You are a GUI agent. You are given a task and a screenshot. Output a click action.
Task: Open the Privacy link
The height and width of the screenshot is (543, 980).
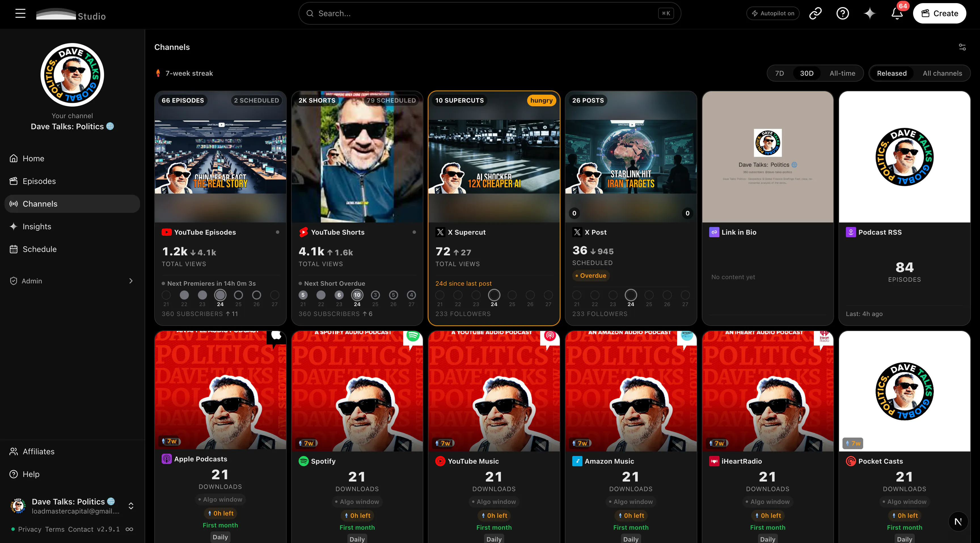[x=30, y=529]
